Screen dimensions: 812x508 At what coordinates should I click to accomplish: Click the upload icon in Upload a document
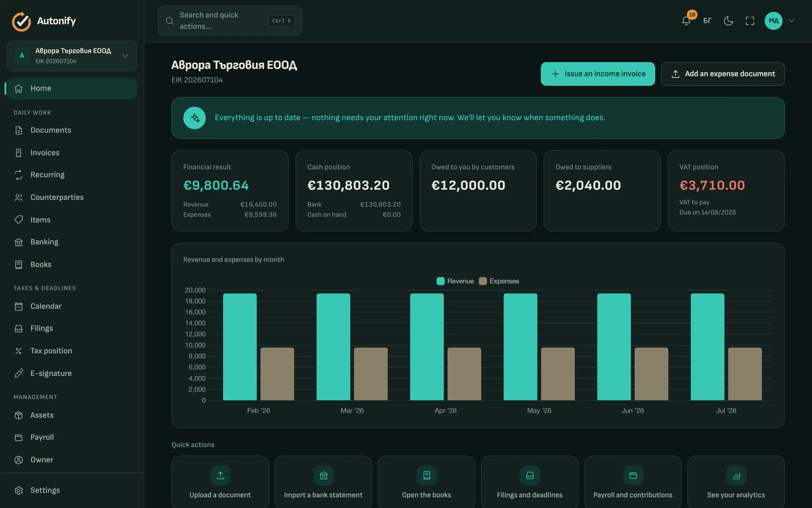click(x=220, y=475)
